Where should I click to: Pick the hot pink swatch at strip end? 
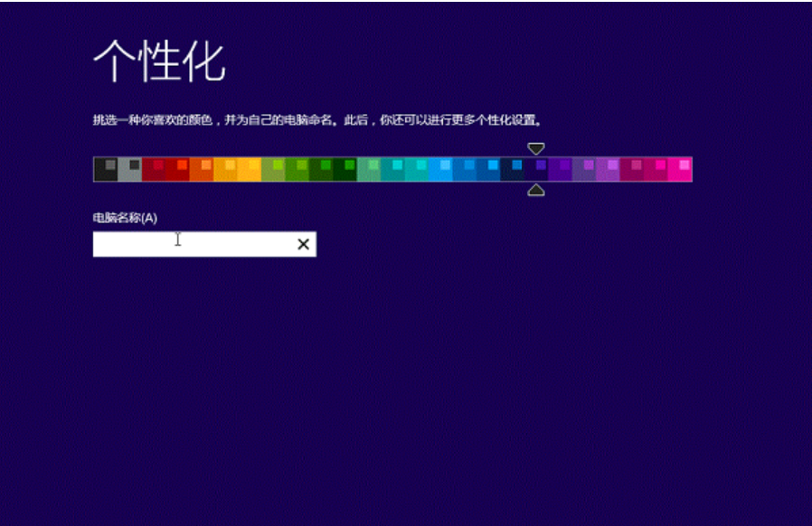click(679, 169)
